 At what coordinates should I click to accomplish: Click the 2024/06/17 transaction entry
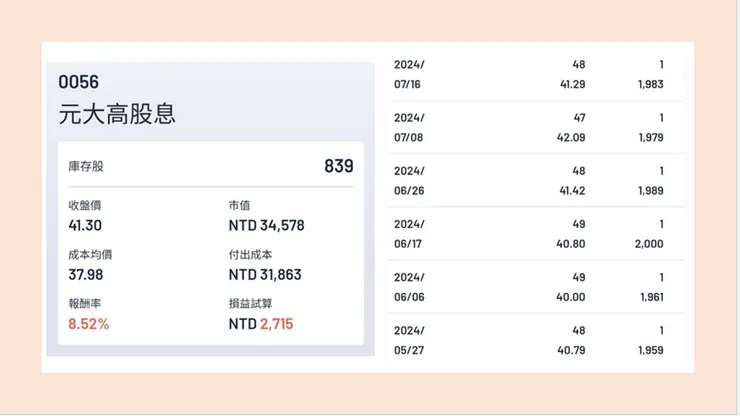(535, 233)
